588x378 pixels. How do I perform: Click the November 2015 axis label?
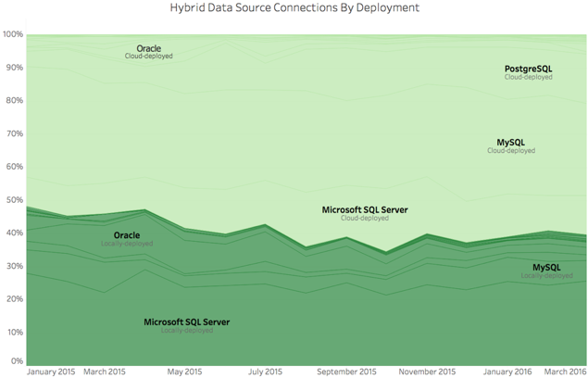427,372
